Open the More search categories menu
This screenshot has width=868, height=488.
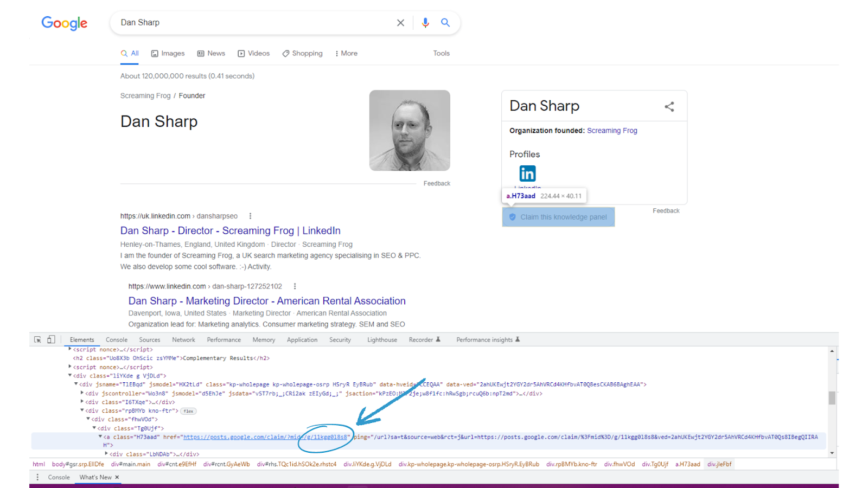(346, 53)
